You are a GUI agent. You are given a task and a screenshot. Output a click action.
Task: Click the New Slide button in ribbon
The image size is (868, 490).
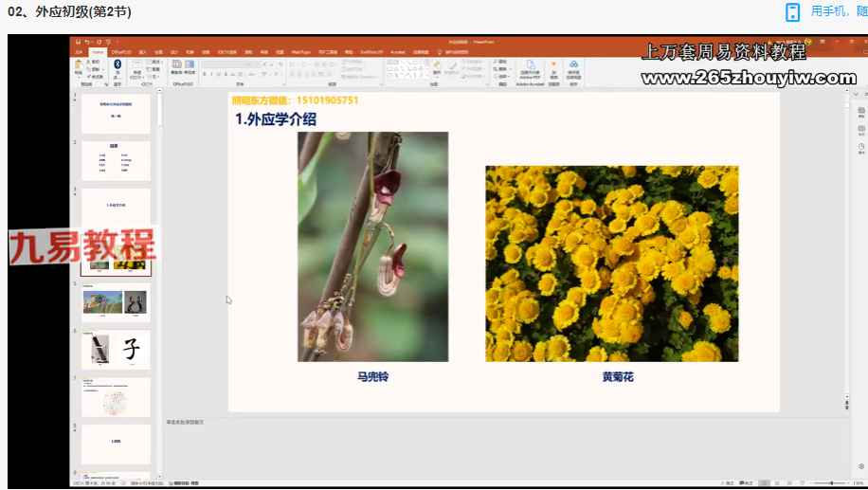tap(136, 70)
